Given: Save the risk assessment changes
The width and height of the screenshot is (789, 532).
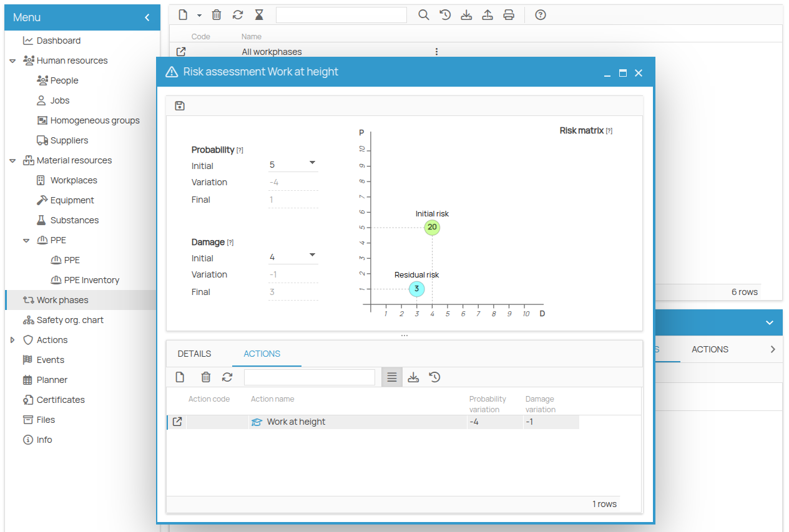Looking at the screenshot, I should pyautogui.click(x=179, y=105).
